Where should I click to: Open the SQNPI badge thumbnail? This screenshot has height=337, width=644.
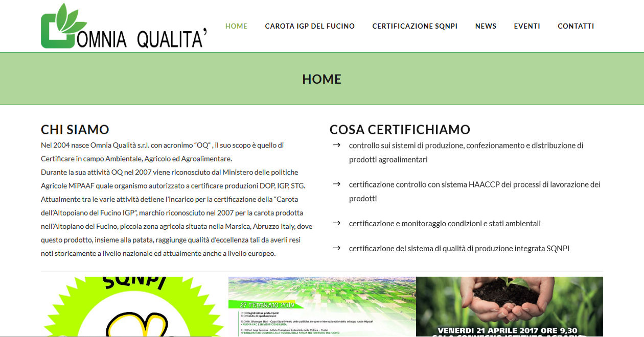(x=134, y=306)
